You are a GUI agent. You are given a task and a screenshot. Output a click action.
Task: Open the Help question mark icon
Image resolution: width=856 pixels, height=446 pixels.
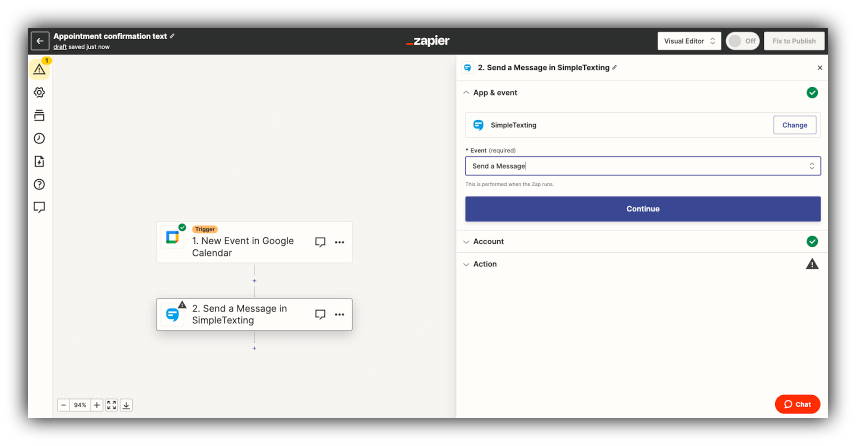pos(39,184)
